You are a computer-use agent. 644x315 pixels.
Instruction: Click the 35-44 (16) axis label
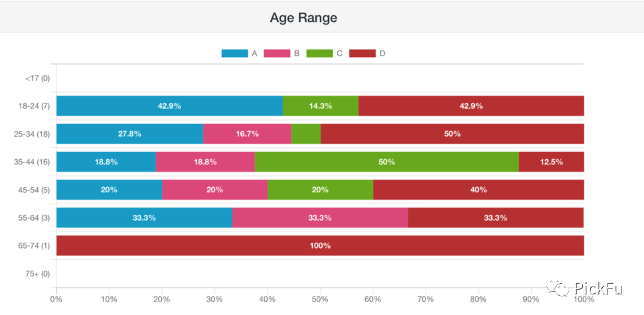[x=32, y=162]
